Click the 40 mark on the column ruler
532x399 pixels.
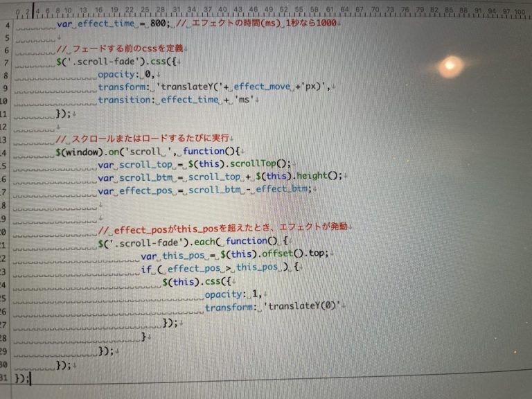[222, 10]
